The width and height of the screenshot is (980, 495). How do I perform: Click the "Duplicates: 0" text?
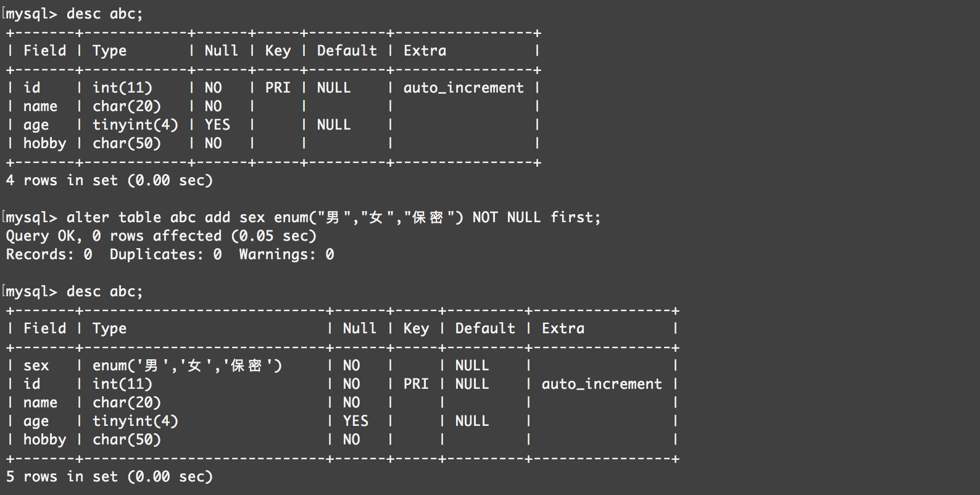165,254
